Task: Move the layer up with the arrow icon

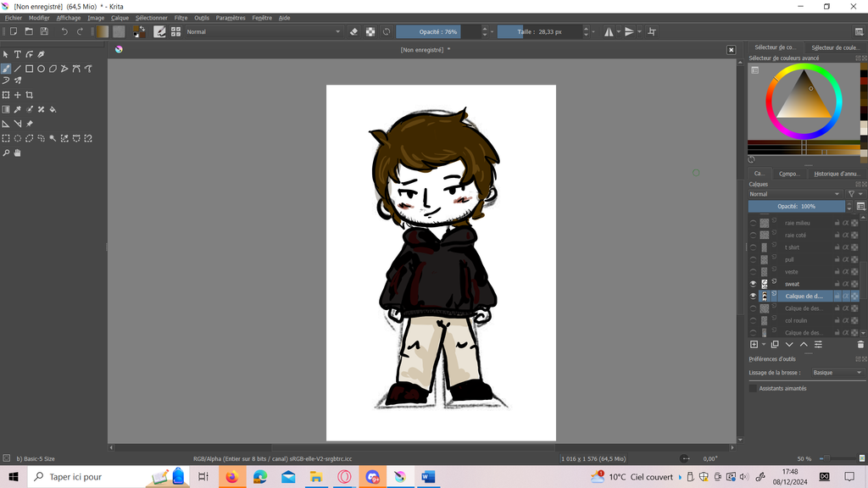Action: tap(804, 345)
